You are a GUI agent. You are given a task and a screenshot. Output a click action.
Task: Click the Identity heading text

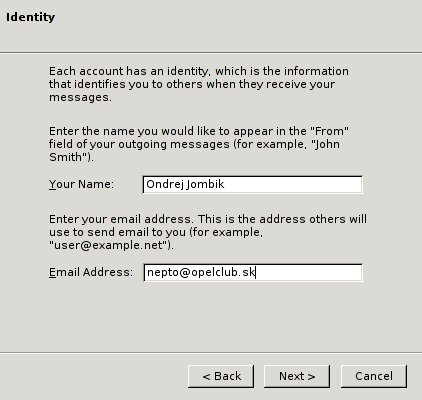pyautogui.click(x=30, y=17)
